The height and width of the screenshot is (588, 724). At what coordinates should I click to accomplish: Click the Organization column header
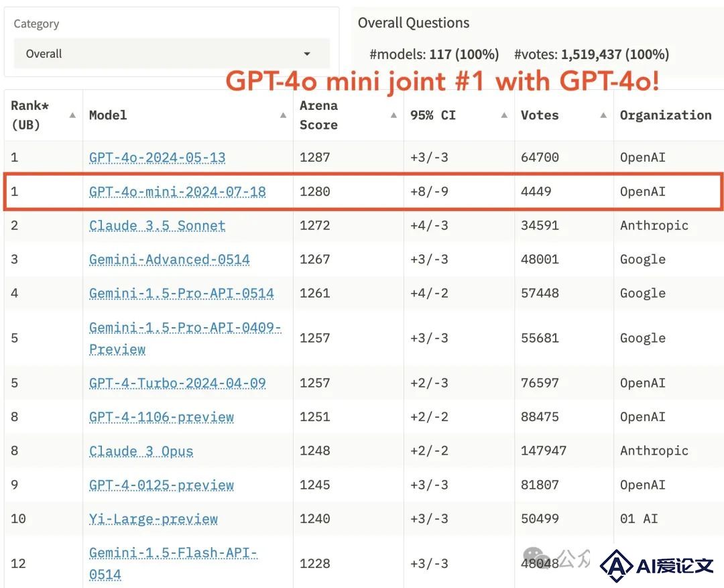tap(666, 115)
